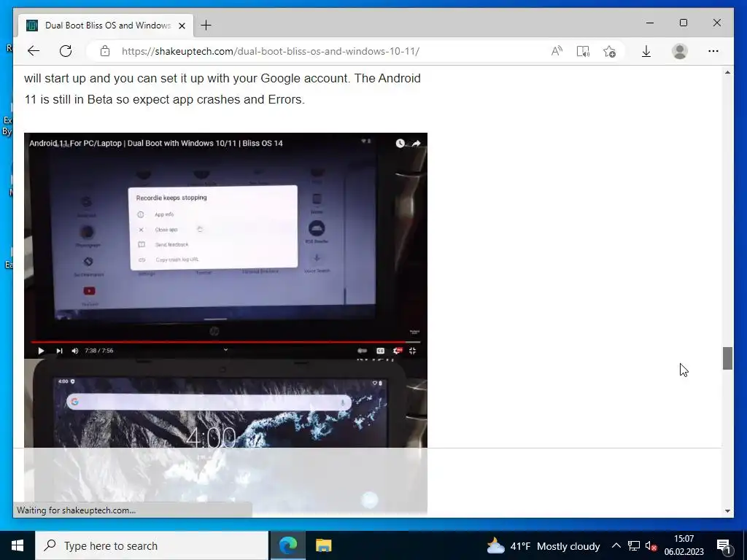This screenshot has width=747, height=560.
Task: Click scrollbar up arrow
Action: [x=727, y=72]
